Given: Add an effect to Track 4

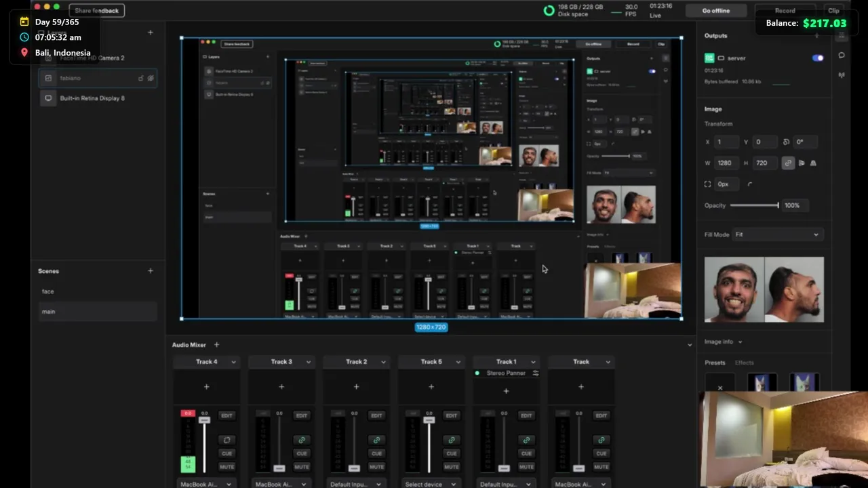Looking at the screenshot, I should 207,387.
